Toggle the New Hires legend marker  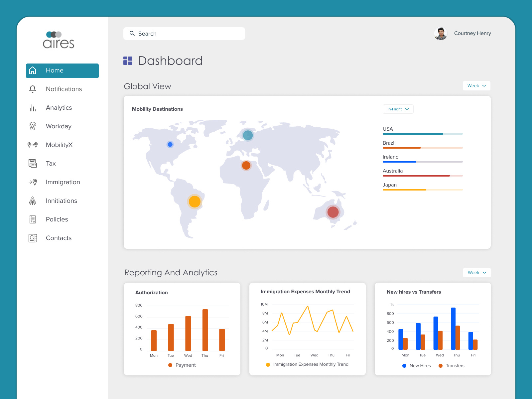pyautogui.click(x=404, y=365)
